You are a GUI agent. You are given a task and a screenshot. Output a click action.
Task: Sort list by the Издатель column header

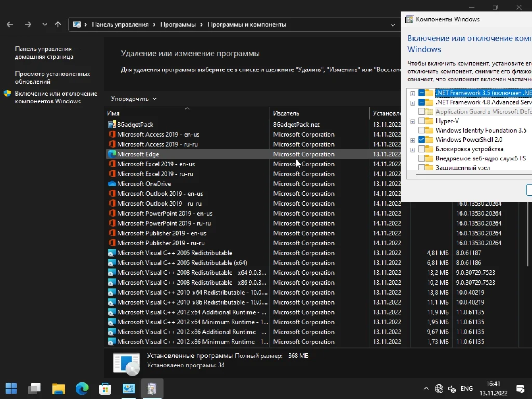coord(319,113)
